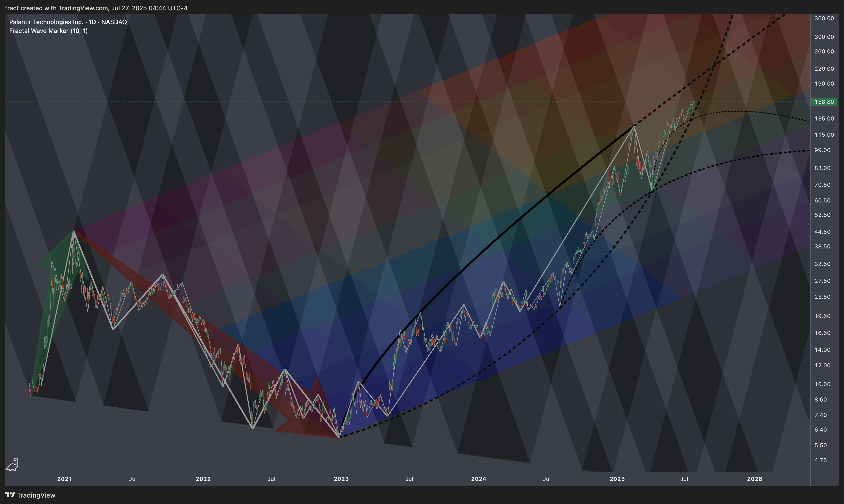Click the 300.00 price axis label
Image resolution: width=844 pixels, height=504 pixels.
pyautogui.click(x=824, y=37)
